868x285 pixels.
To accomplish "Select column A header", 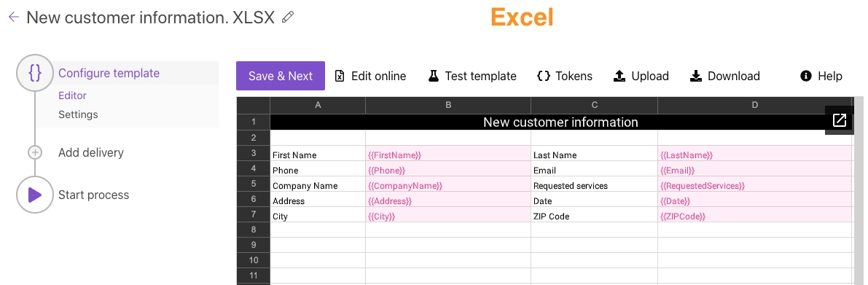I will (318, 105).
